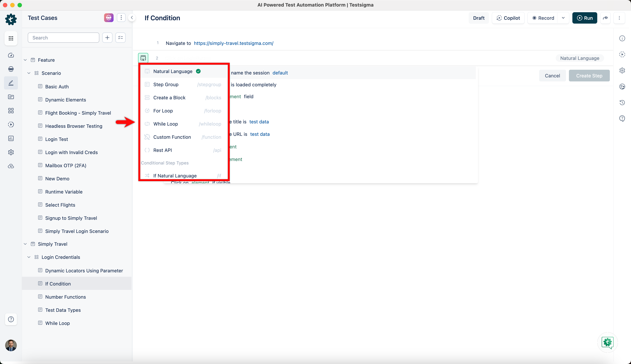The image size is (631, 364).
Task: Open the top-right three-dot more menu
Action: point(619,18)
